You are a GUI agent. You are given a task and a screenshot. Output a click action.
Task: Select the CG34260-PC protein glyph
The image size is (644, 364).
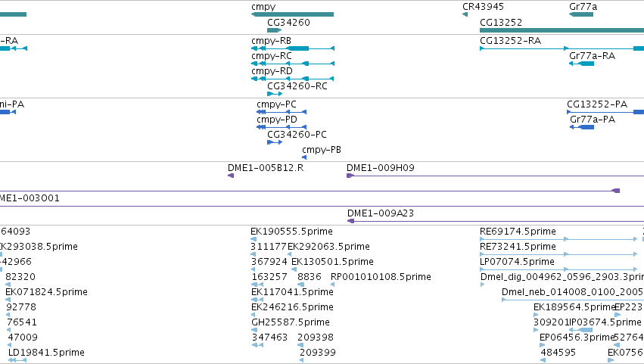tap(274, 142)
